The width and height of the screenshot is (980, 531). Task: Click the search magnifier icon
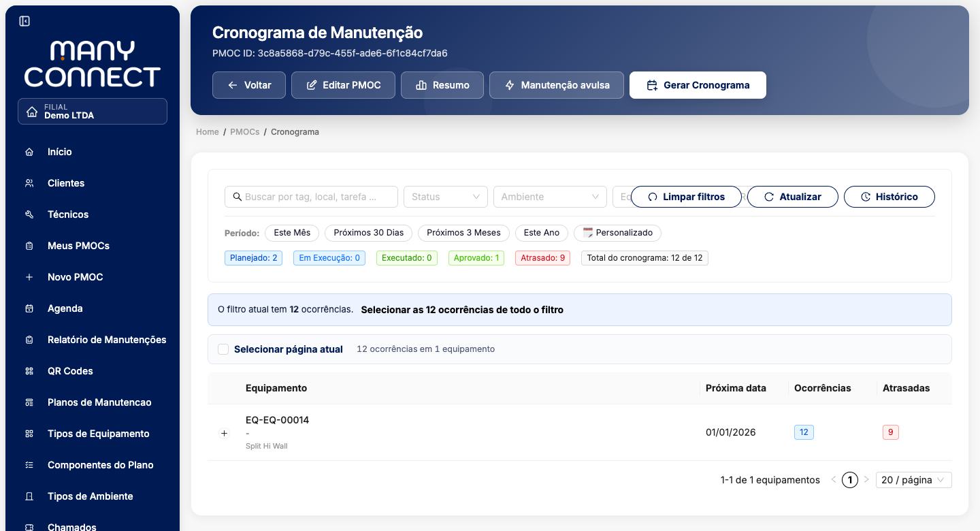point(238,197)
